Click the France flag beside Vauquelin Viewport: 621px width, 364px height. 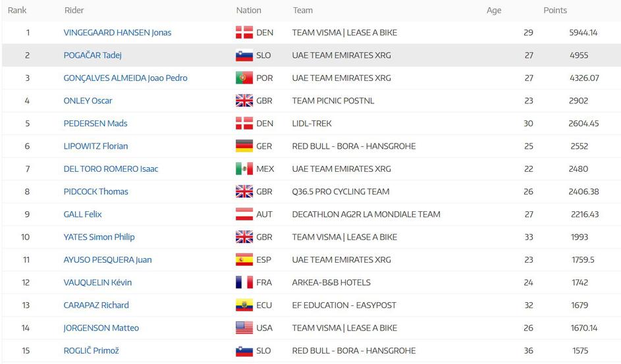pyautogui.click(x=244, y=282)
